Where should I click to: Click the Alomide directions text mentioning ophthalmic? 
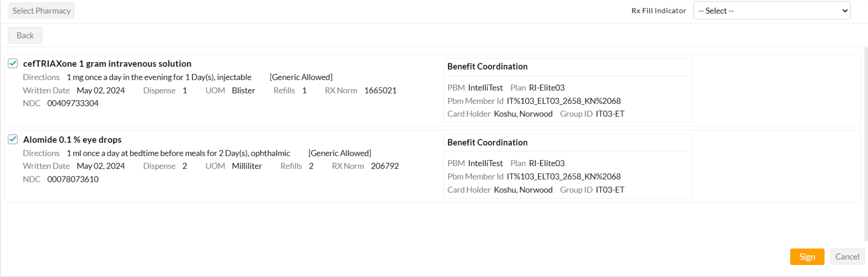pyautogui.click(x=178, y=153)
